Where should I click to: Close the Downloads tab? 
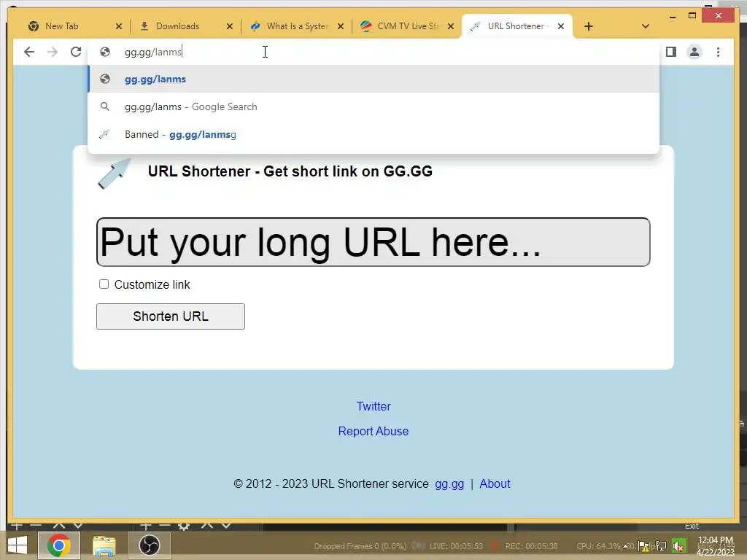[x=230, y=26]
